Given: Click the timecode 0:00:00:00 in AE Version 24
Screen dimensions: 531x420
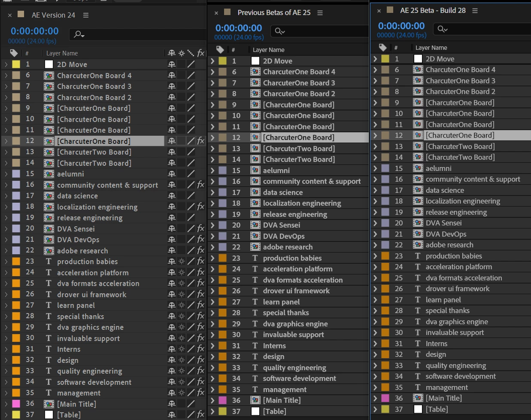Looking at the screenshot, I should coord(34,31).
